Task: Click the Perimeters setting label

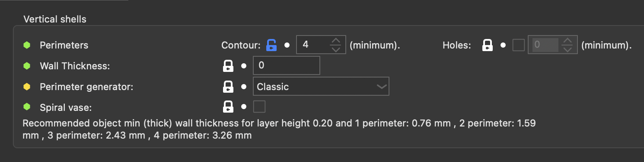Action: pos(64,45)
